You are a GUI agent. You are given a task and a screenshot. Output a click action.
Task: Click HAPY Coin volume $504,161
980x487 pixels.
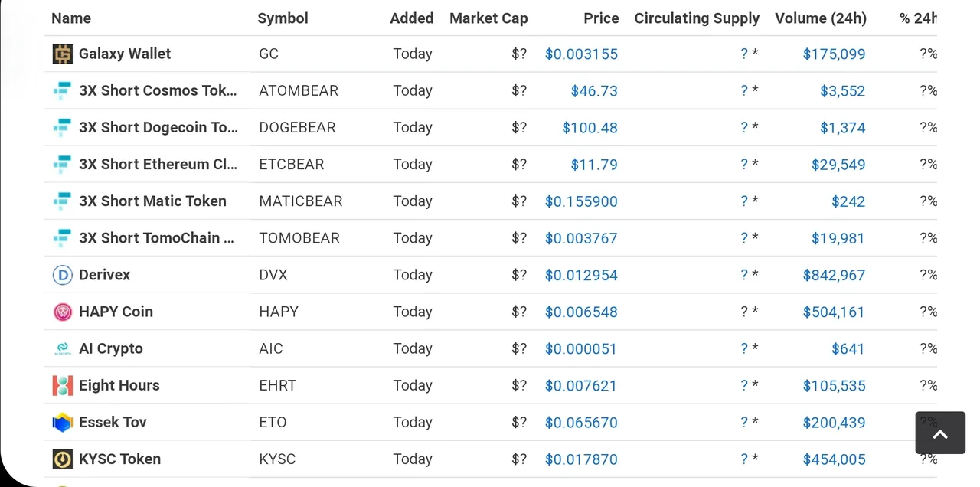pyautogui.click(x=834, y=312)
